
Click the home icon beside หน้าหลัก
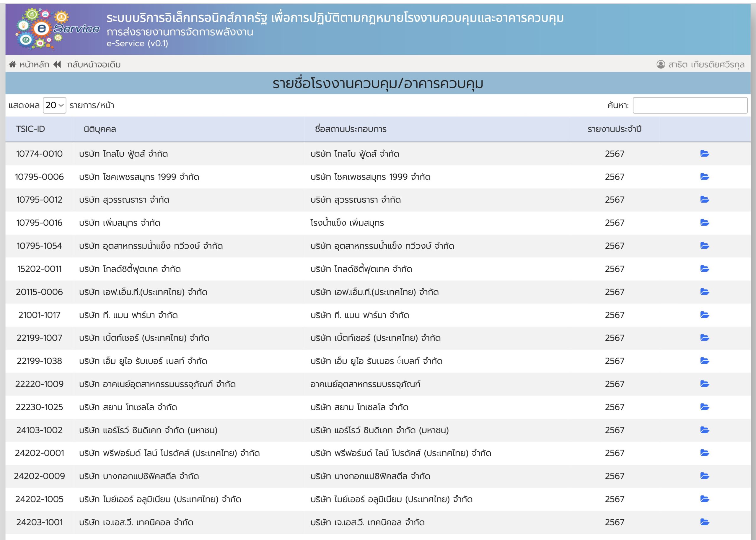[x=12, y=64]
